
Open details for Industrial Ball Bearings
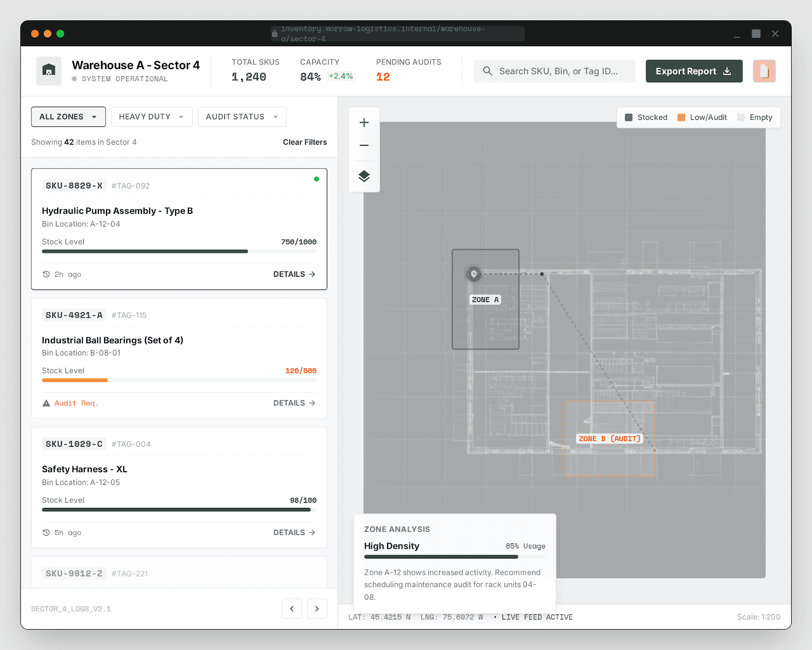[x=294, y=403]
